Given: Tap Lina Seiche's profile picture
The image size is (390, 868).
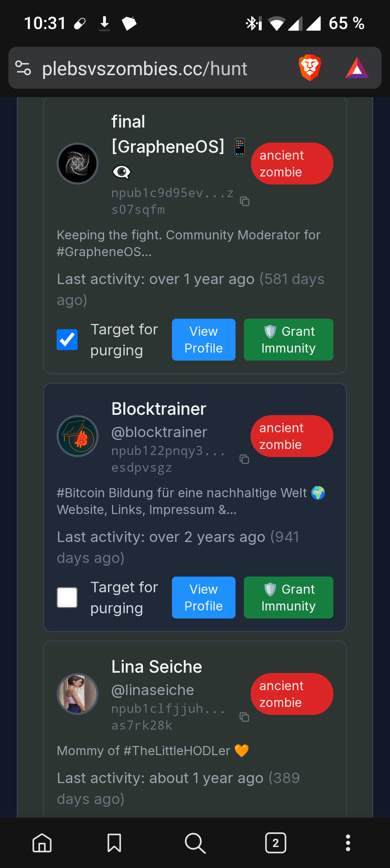Looking at the screenshot, I should pos(78,694).
